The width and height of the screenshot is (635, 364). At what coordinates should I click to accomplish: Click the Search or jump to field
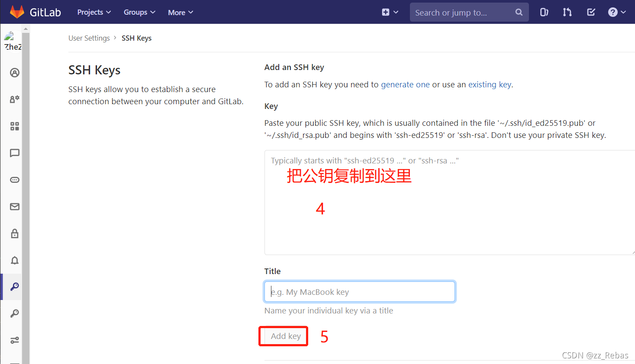click(469, 13)
